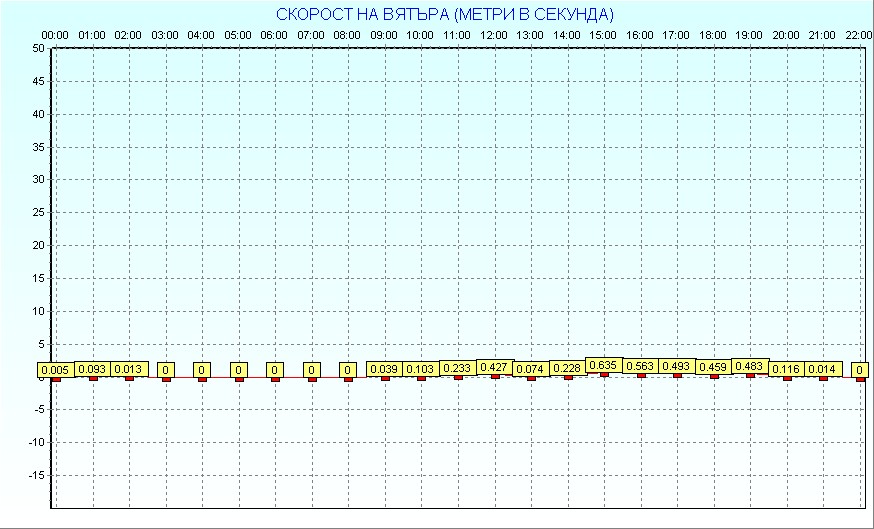Click the 50 value on vertical axis

38,48
